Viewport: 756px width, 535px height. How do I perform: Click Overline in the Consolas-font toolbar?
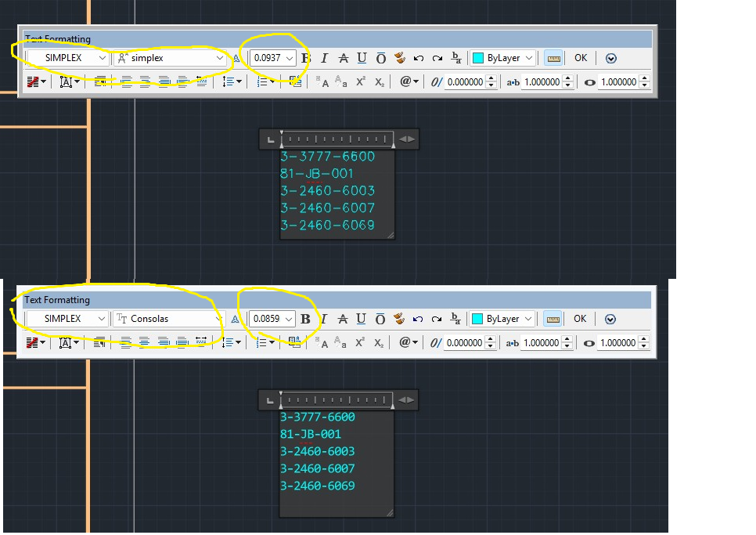click(380, 319)
